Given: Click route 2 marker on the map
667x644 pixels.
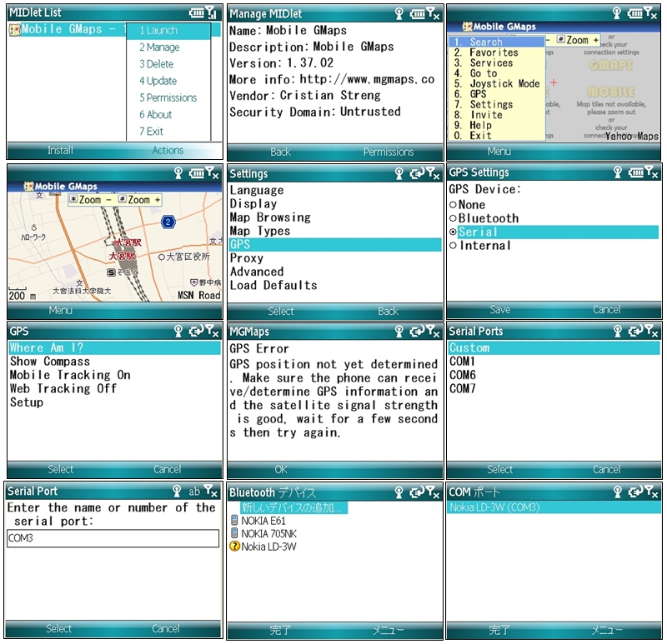Looking at the screenshot, I should click(168, 222).
